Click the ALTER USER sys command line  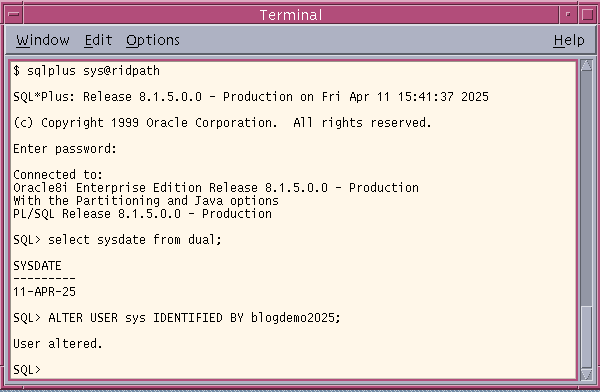click(x=177, y=318)
